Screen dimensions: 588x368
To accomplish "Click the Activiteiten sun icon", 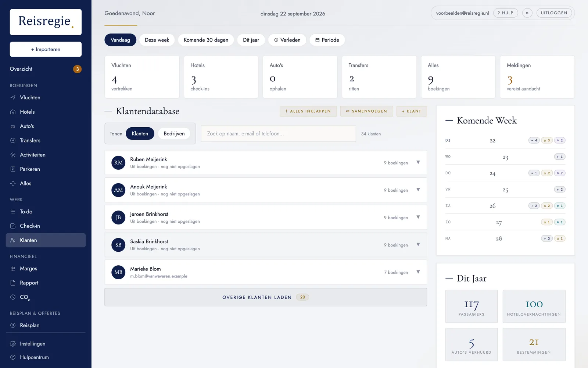I will coord(13,155).
